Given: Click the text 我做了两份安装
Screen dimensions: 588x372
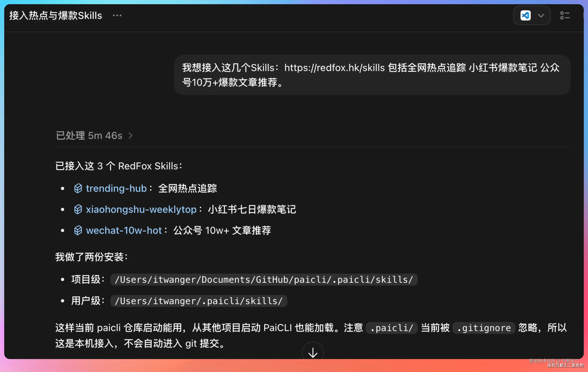Looking at the screenshot, I should point(91,257).
